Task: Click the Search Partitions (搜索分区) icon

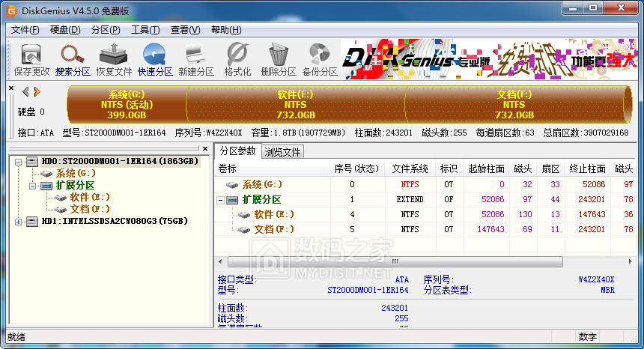Action: 73,60
